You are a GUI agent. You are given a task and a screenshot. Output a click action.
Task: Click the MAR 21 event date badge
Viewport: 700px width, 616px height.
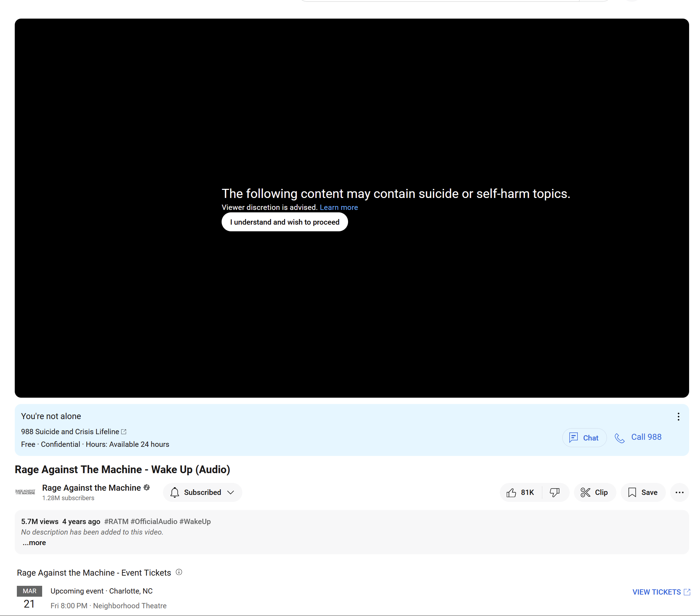[x=30, y=598]
